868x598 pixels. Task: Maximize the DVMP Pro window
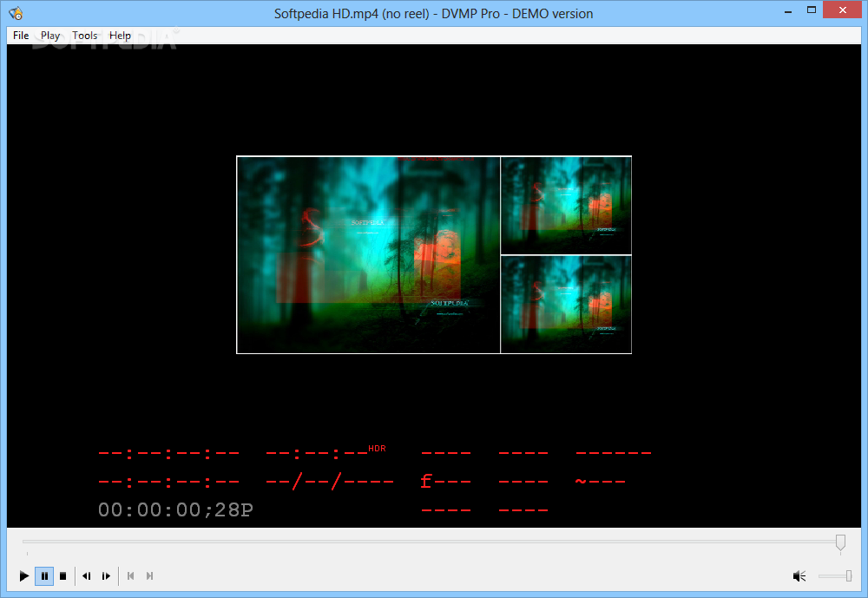tap(812, 10)
